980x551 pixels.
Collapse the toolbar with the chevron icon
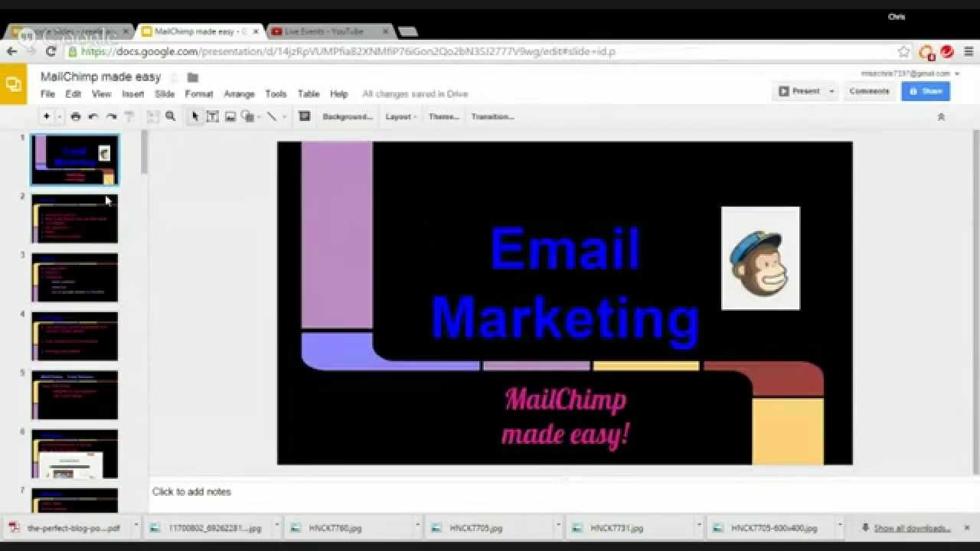coord(941,117)
